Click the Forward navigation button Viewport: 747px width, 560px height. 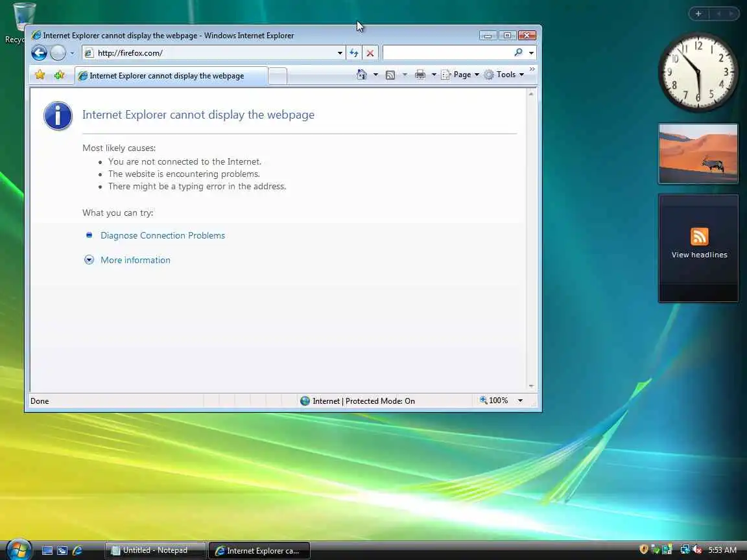58,52
